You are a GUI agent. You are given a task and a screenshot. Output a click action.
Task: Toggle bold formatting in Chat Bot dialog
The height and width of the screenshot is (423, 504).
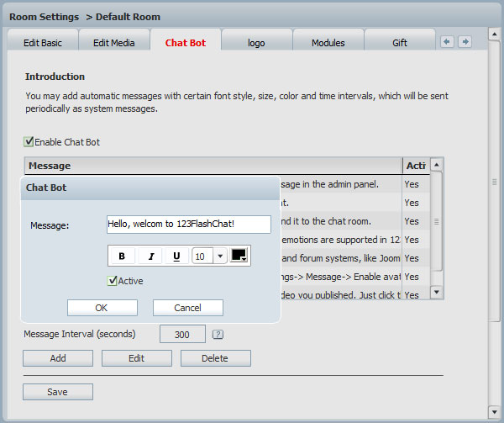122,256
